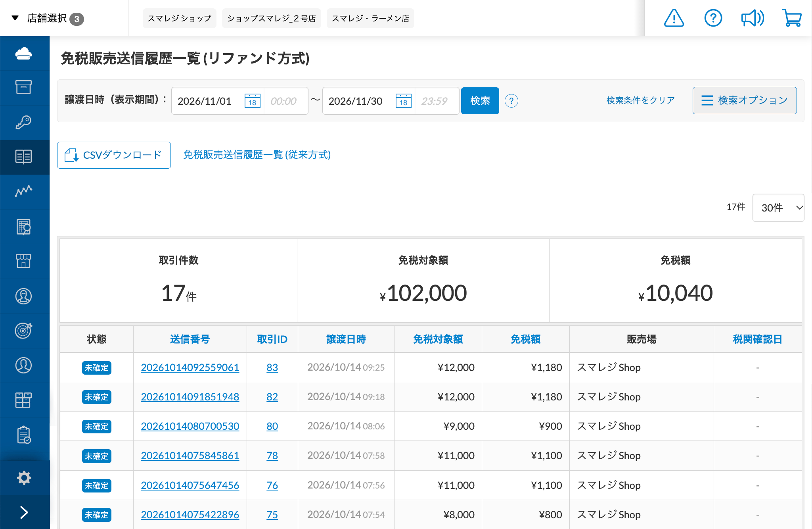Viewport: 812px width, 529px height.
Task: Click the 検索 search button
Action: point(480,101)
